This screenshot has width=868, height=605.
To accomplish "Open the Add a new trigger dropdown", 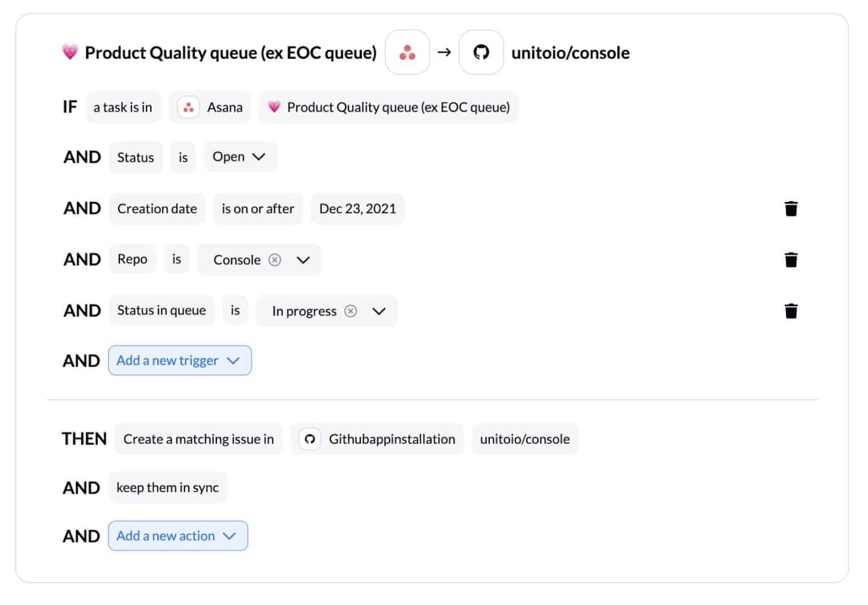I will click(180, 360).
